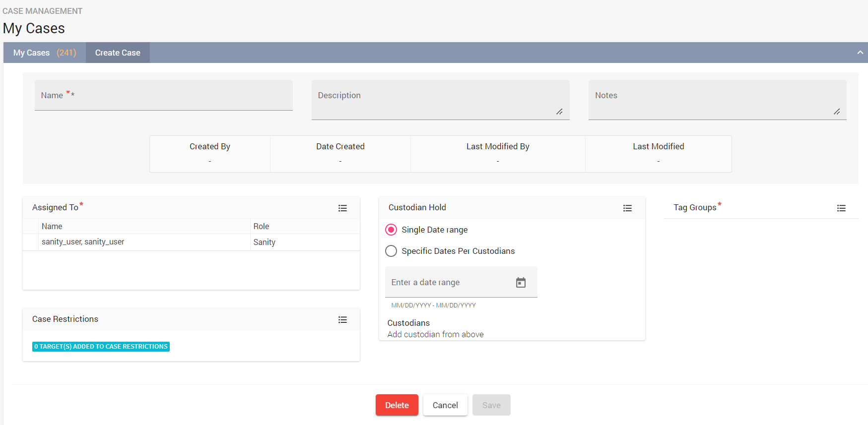Click the Add custodian from above text
The image size is (868, 425).
435,334
